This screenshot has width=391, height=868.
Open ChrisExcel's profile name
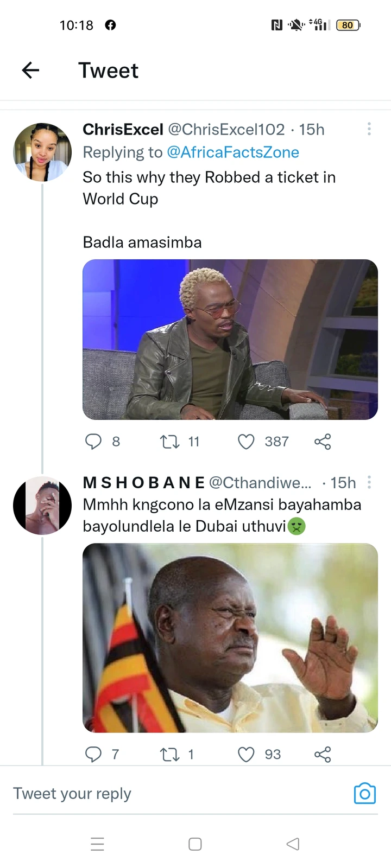123,129
